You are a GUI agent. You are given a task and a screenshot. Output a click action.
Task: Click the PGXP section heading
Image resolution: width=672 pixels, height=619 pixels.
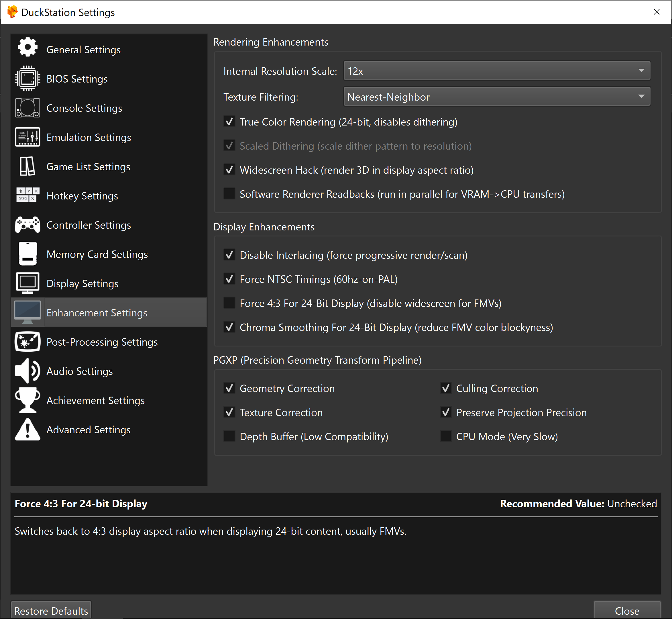pyautogui.click(x=317, y=360)
